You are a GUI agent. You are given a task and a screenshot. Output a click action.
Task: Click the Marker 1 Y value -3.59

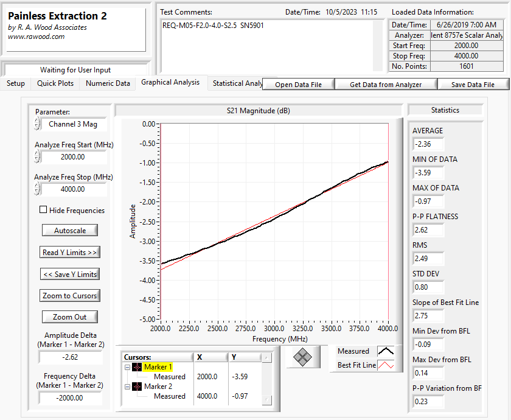click(x=240, y=377)
